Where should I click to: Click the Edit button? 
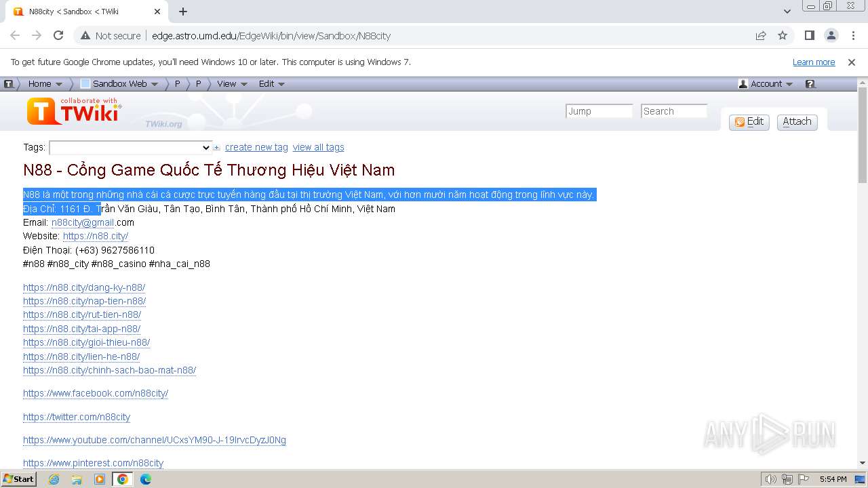pos(749,122)
